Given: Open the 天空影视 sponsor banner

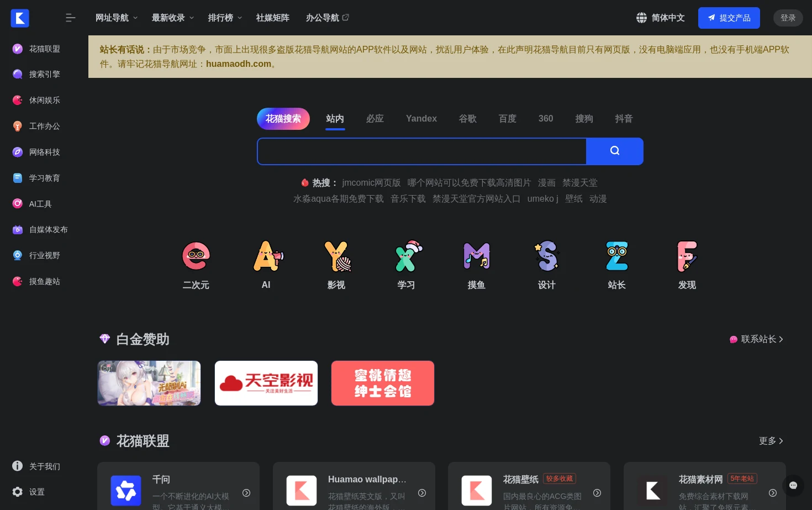Looking at the screenshot, I should [x=266, y=383].
